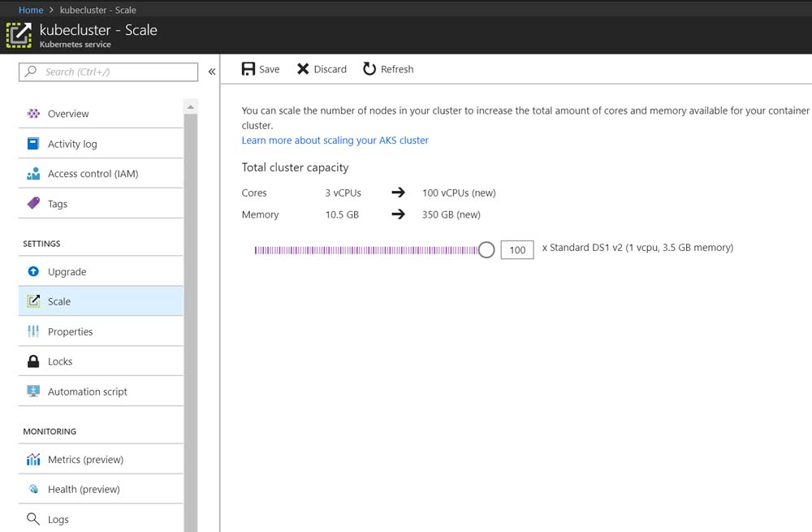Go to Home breadcrumb link

point(31,10)
